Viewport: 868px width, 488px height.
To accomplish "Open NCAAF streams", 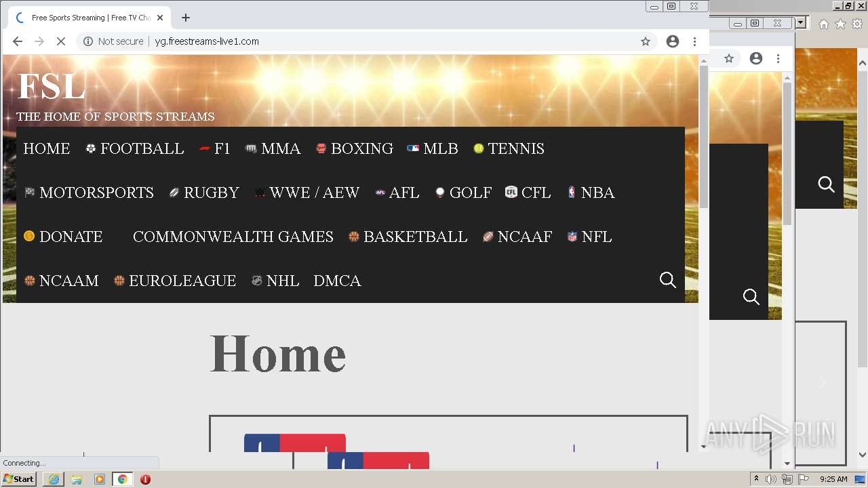I will (x=517, y=237).
